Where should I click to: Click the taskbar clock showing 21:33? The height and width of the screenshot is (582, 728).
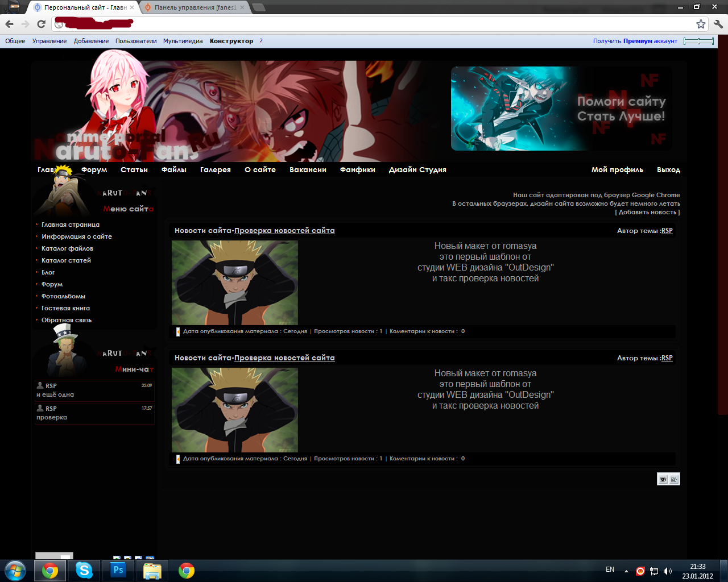pyautogui.click(x=698, y=567)
